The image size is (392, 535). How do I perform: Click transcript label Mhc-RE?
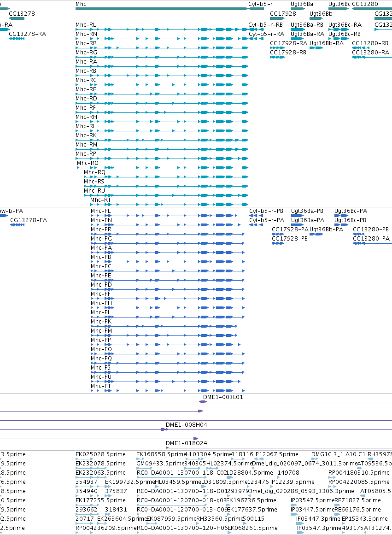(86, 89)
